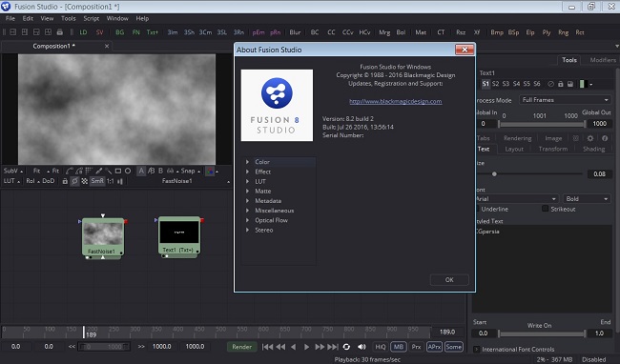This screenshot has width=620, height=364.
Task: Expand the Color category in the About dialog
Action: [247, 162]
